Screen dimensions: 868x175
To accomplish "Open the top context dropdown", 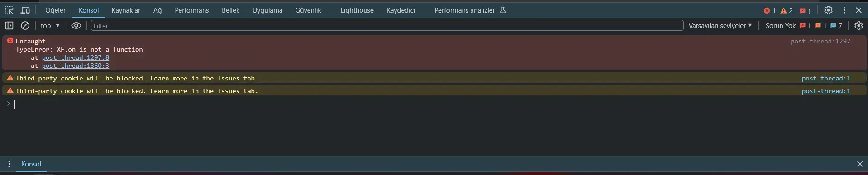I will click(x=50, y=26).
